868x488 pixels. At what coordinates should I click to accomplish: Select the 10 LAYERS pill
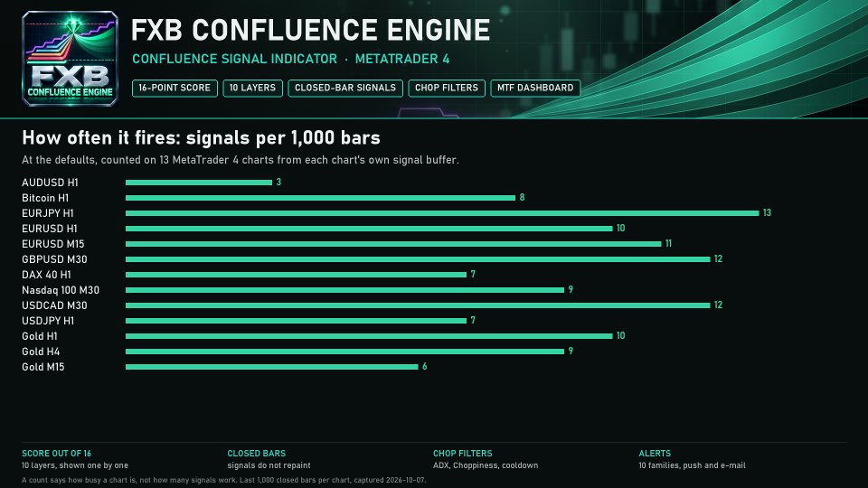tap(252, 88)
